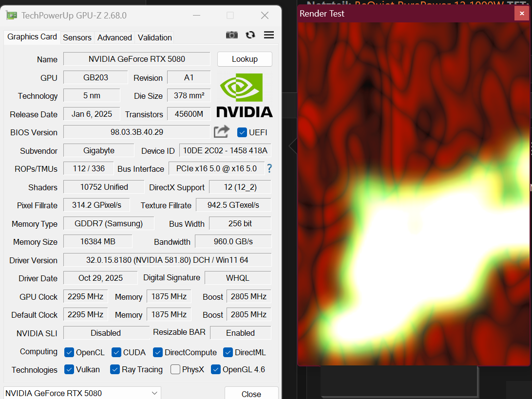The width and height of the screenshot is (532, 399).
Task: Click the DirectX Support value 12 (12_2)
Action: point(240,187)
